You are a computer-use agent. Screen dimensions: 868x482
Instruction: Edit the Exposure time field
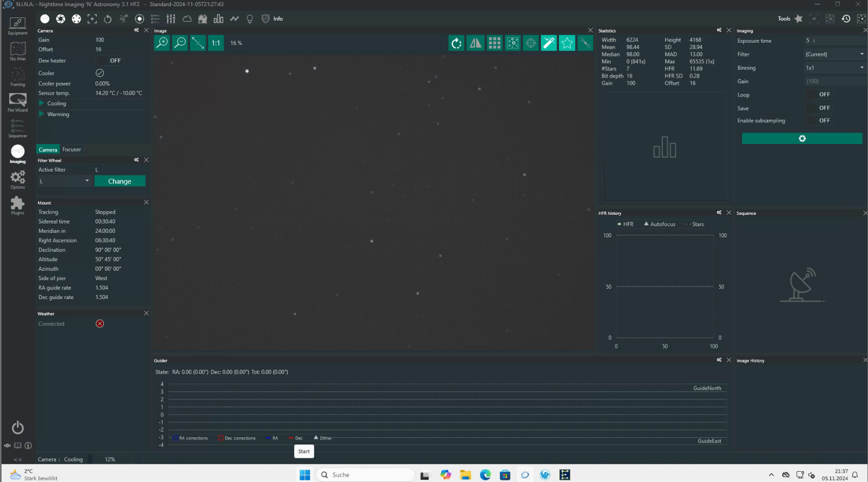(835, 41)
